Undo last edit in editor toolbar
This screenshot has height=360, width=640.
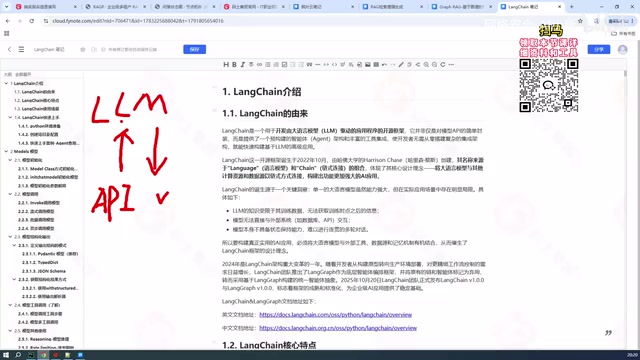click(x=384, y=64)
